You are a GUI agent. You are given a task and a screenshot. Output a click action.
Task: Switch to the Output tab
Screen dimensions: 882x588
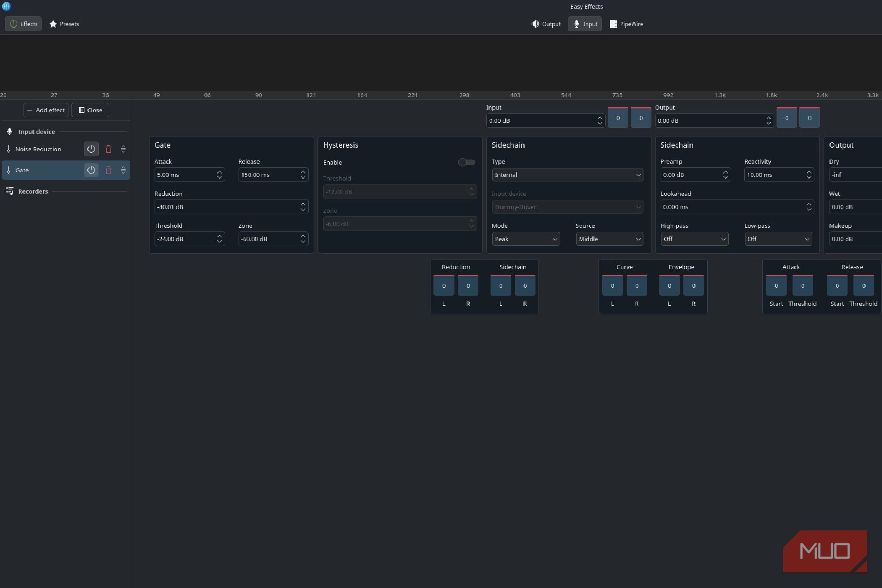(x=546, y=24)
